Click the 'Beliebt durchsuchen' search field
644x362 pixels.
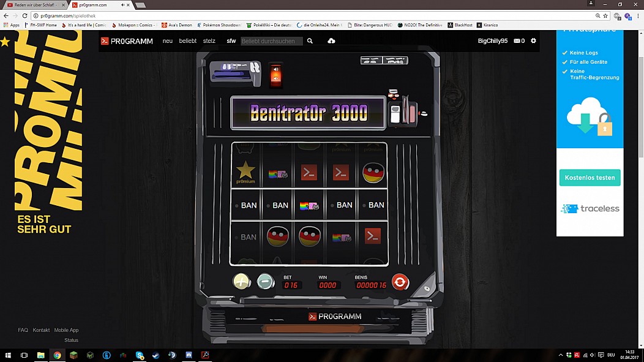(271, 41)
